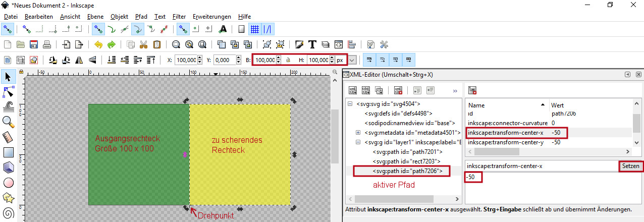The width and height of the screenshot is (644, 222).
Task: Select the star polygon tool
Action: pos(8,197)
